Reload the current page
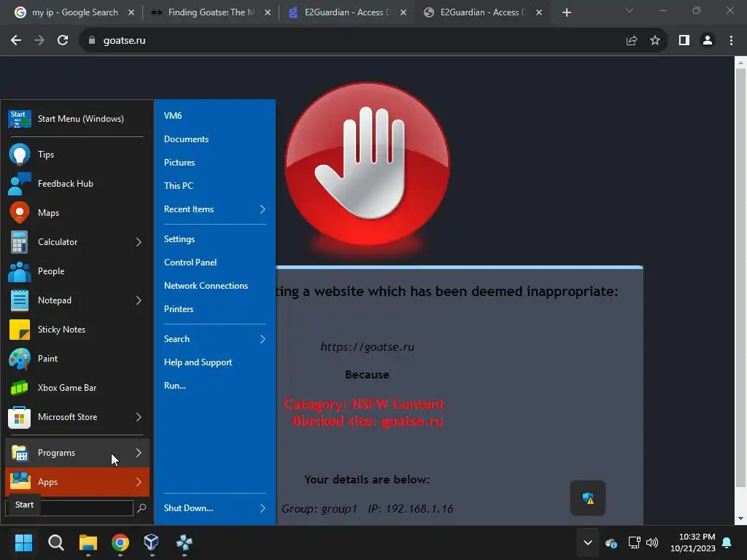This screenshot has width=747, height=560. point(63,41)
